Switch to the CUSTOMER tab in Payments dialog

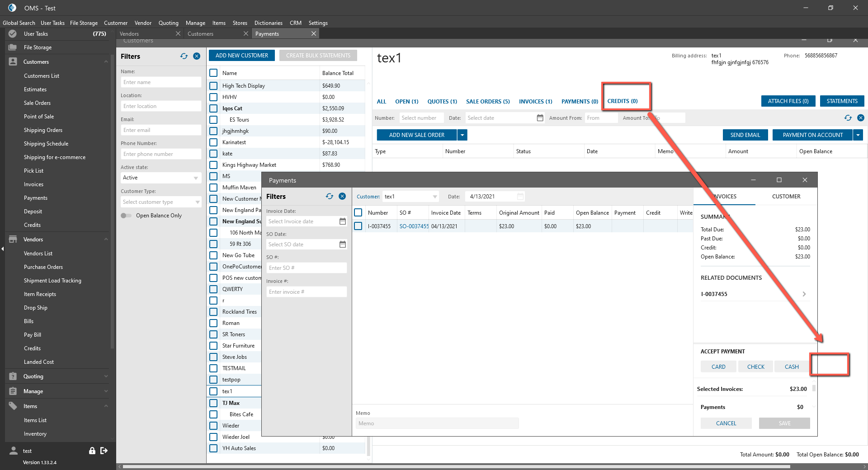(786, 197)
